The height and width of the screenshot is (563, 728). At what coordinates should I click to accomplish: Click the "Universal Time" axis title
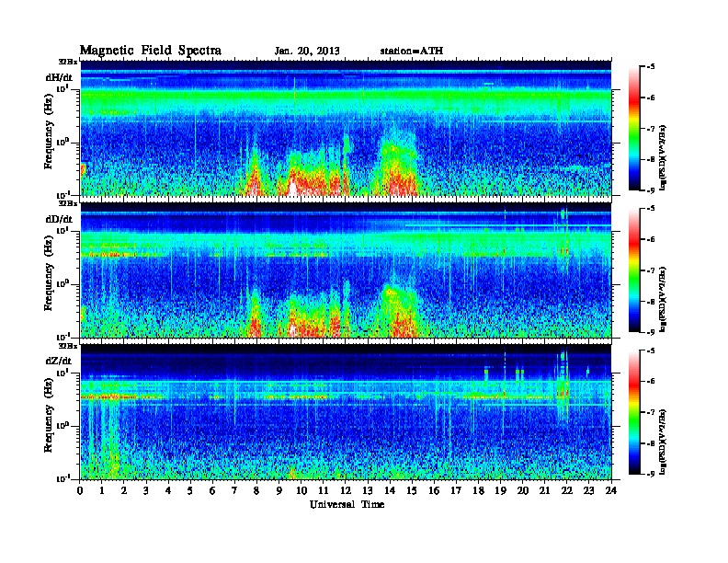[347, 504]
